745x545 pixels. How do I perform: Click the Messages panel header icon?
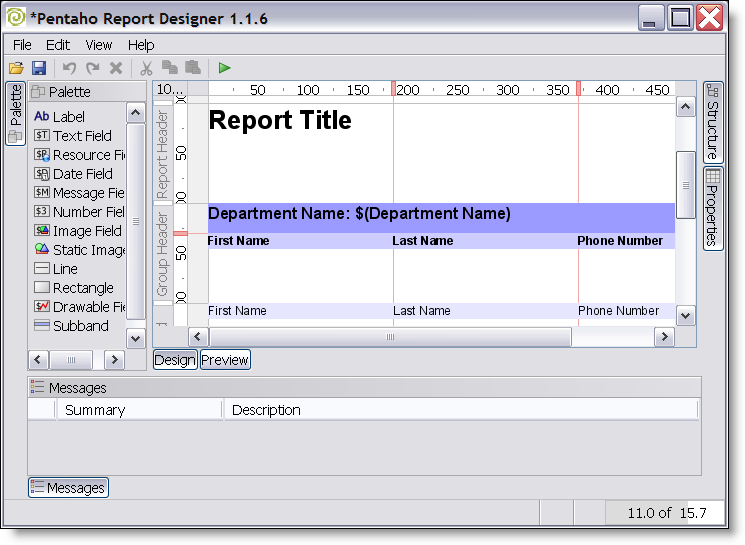tap(37, 387)
